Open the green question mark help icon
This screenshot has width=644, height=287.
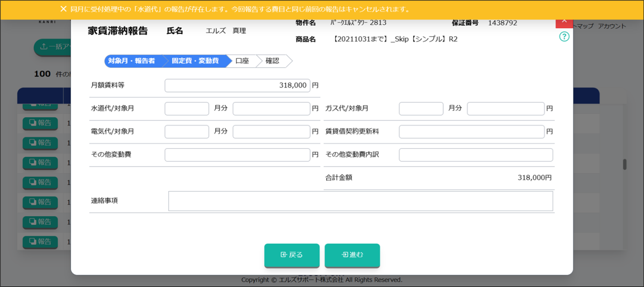click(564, 36)
